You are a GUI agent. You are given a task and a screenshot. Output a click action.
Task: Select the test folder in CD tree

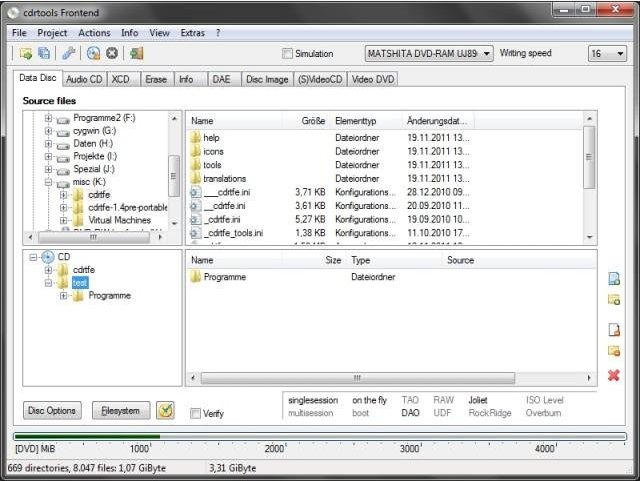[80, 283]
